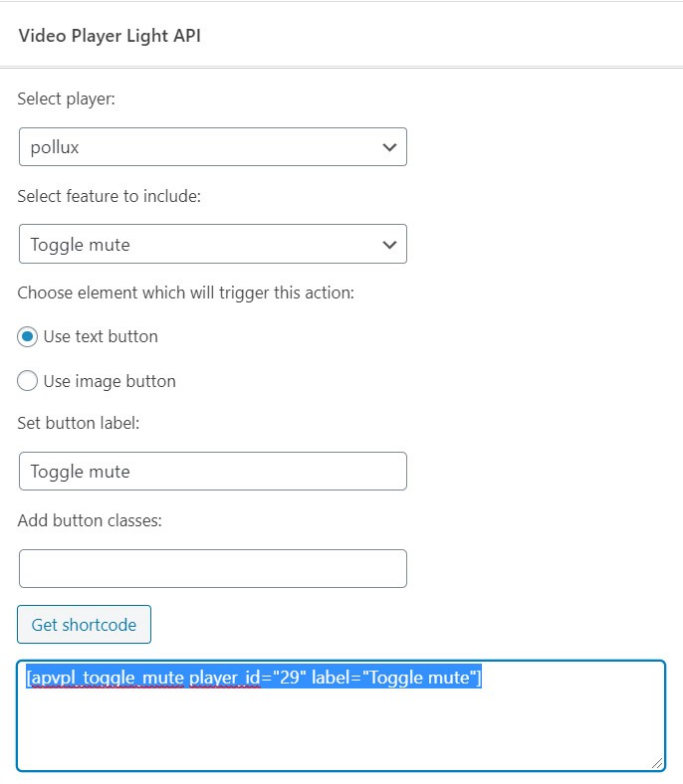Click the textarea resize handle corner
Viewport: 683px width, 784px height.
point(658,762)
